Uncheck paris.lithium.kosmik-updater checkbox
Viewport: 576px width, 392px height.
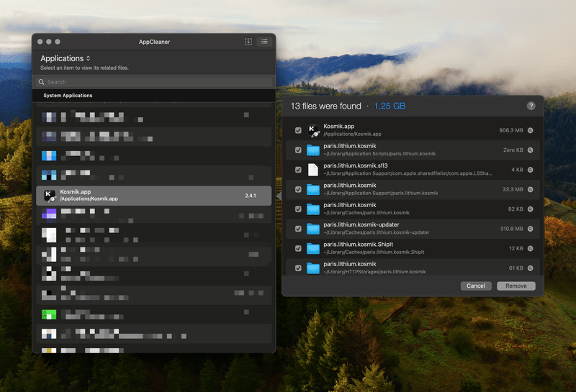point(298,229)
